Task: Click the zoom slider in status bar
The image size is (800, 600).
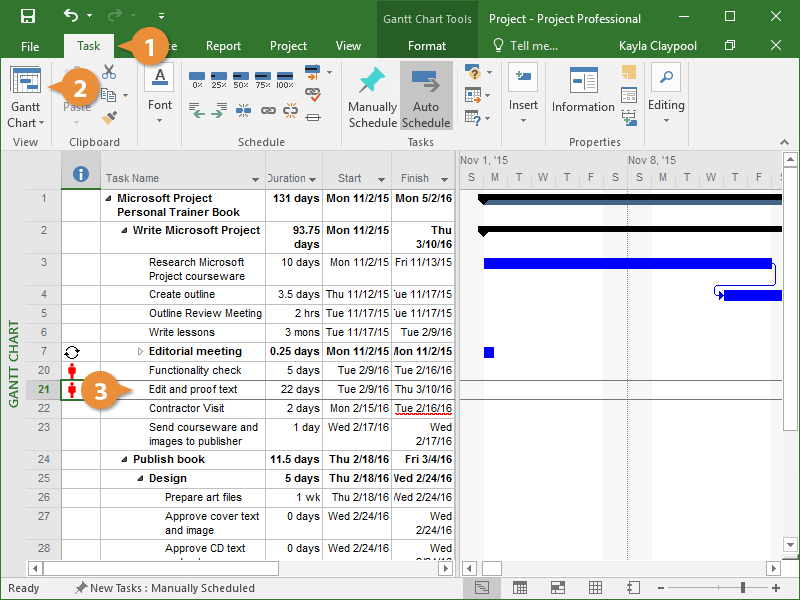Action: point(743,588)
